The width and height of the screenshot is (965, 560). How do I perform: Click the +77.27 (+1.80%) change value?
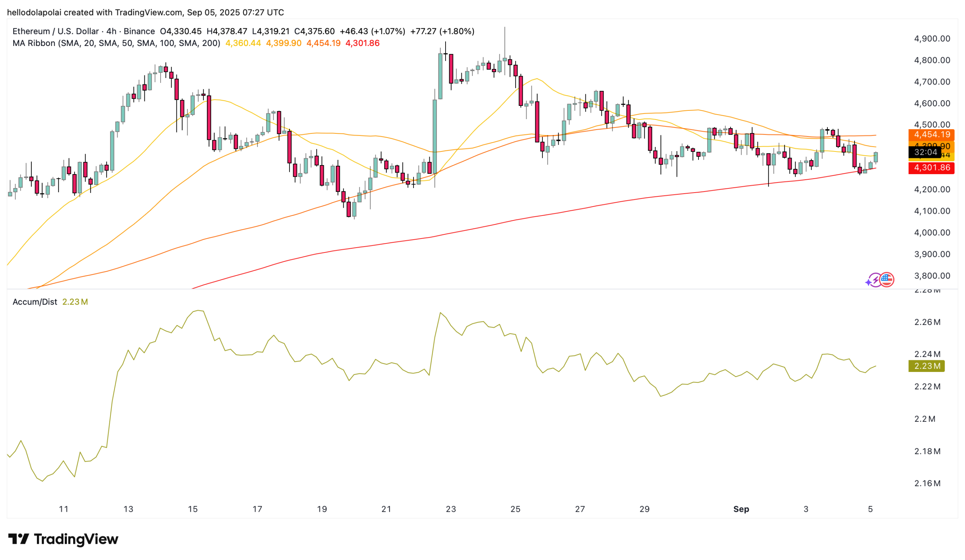click(x=442, y=31)
